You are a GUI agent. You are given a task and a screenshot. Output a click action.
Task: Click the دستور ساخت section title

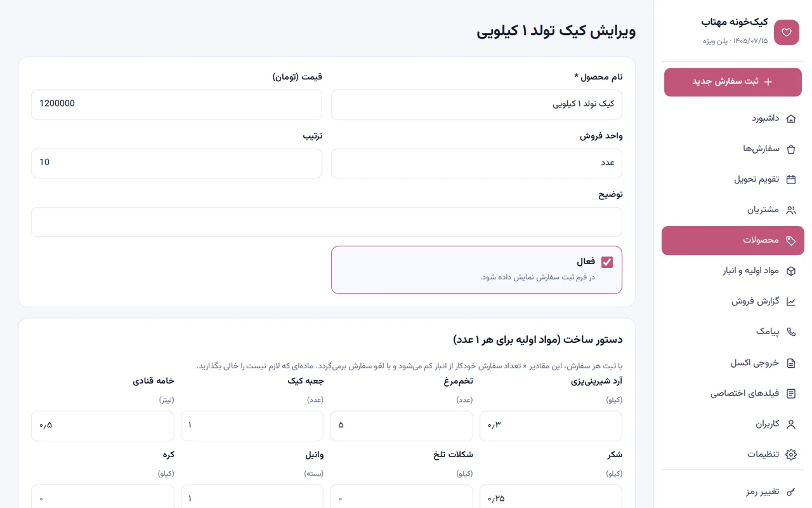click(538, 340)
